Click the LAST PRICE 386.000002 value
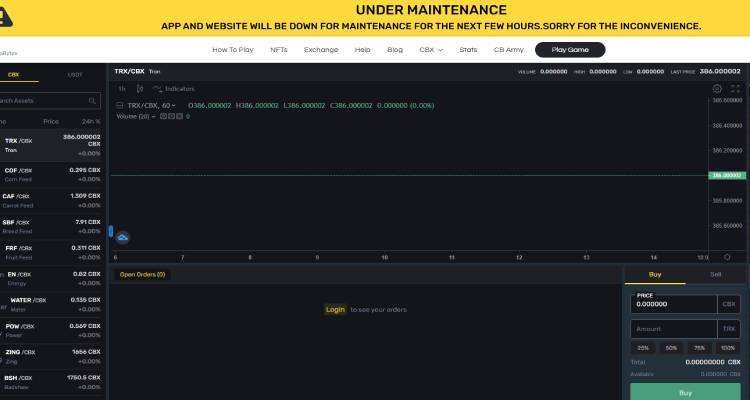Image resolution: width=750 pixels, height=400 pixels. (720, 71)
